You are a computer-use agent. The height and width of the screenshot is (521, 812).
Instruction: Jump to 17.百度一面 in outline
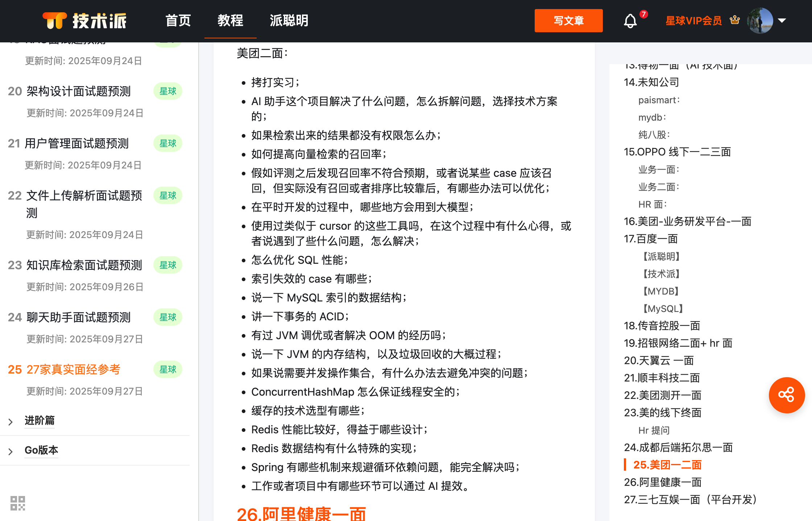click(651, 239)
